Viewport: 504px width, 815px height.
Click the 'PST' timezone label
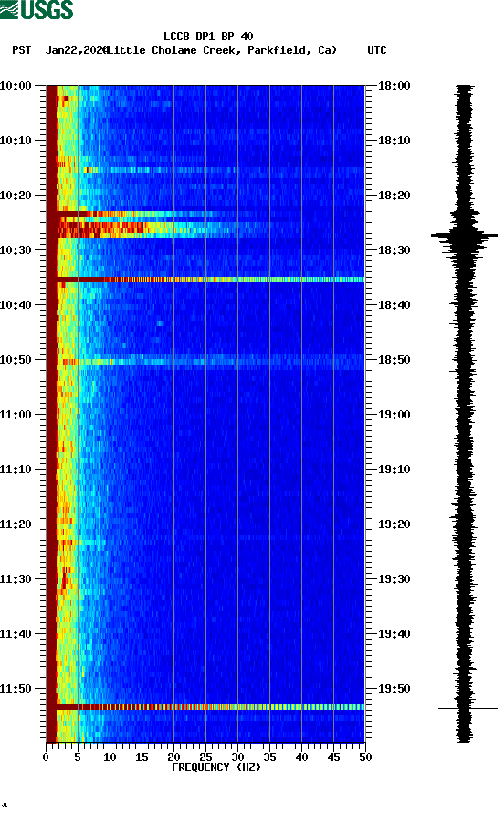22,50
